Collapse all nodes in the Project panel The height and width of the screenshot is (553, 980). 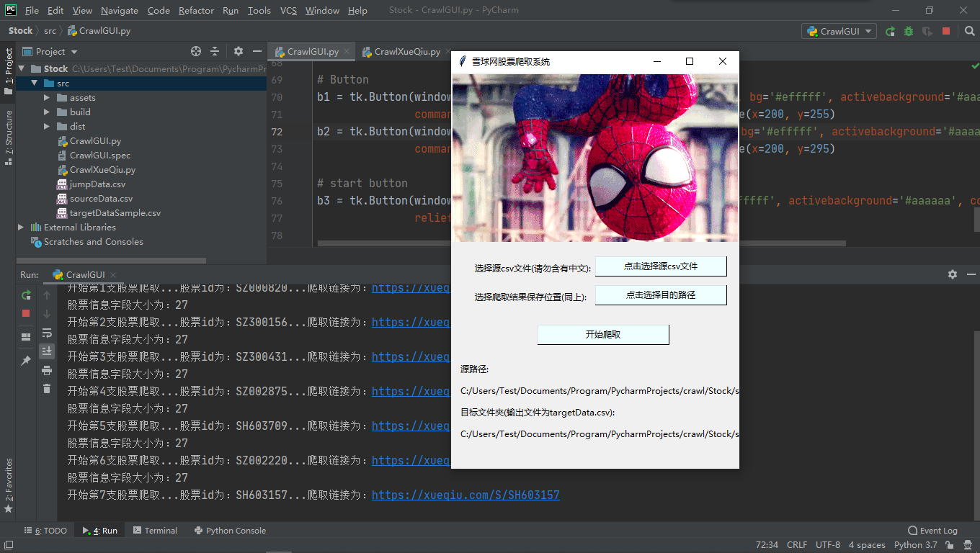point(214,51)
